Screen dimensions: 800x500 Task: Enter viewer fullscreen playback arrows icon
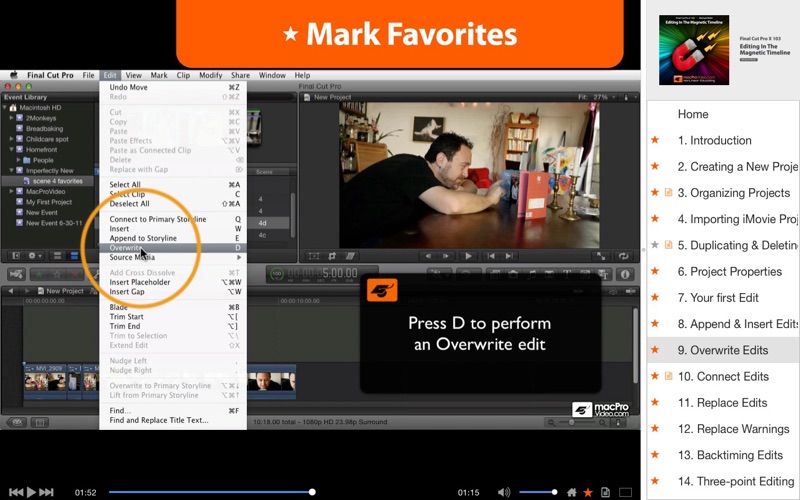(x=601, y=256)
